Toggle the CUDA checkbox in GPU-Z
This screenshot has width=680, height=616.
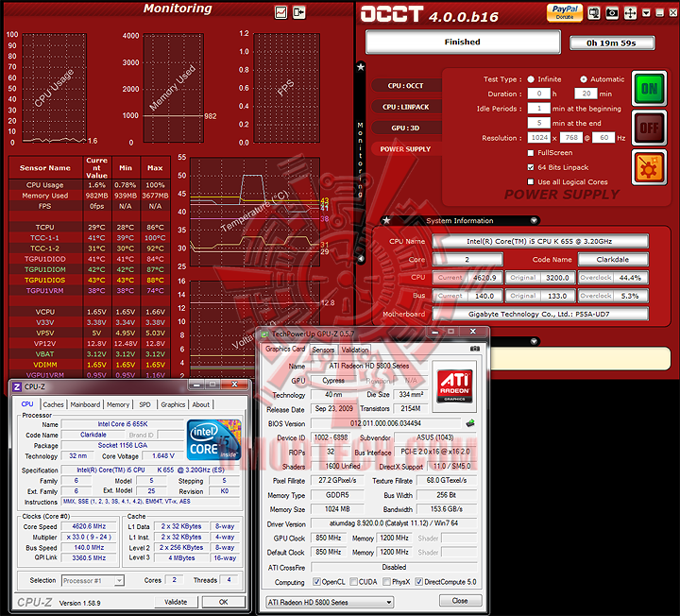[x=353, y=582]
